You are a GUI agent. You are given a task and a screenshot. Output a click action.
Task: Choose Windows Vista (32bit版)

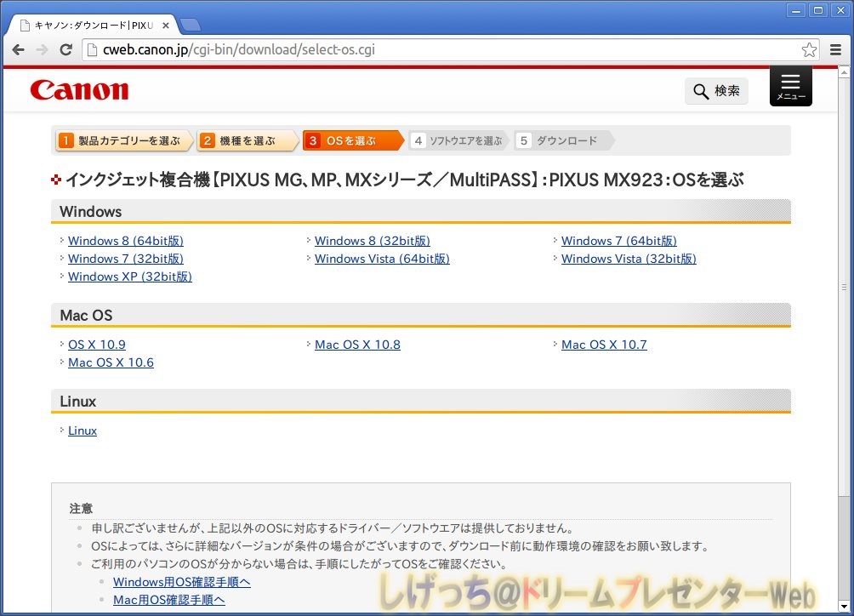(629, 259)
